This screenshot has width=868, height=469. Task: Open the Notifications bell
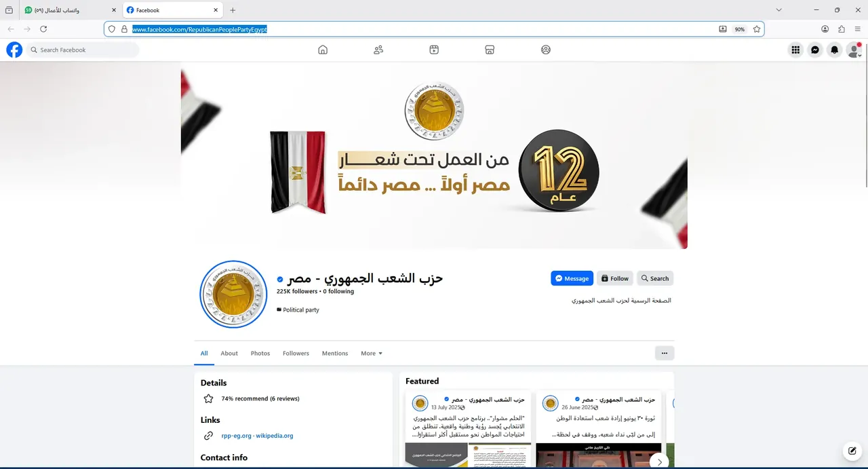pyautogui.click(x=835, y=50)
